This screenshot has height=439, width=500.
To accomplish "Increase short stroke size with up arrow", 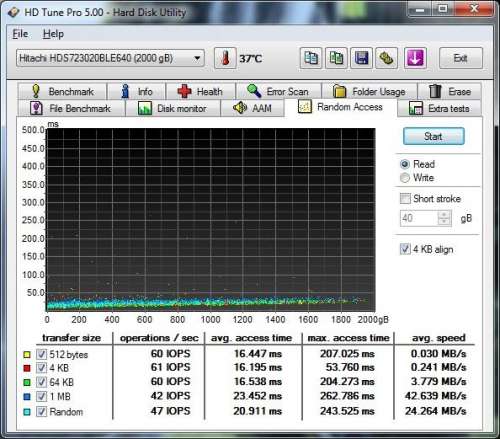I will pyautogui.click(x=444, y=215).
